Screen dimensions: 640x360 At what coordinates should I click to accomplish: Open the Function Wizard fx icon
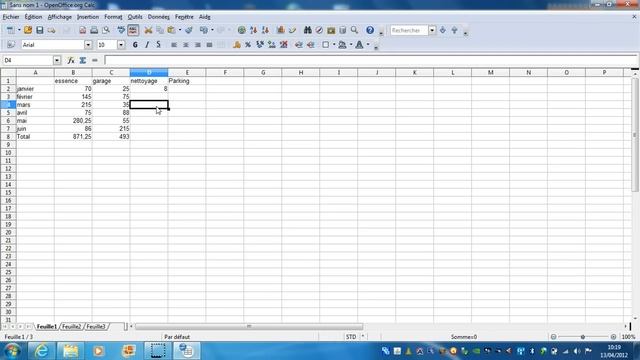tap(71, 60)
